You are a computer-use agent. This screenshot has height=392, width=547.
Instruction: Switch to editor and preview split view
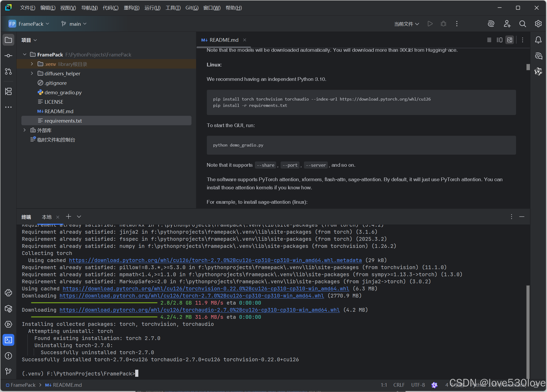point(499,40)
